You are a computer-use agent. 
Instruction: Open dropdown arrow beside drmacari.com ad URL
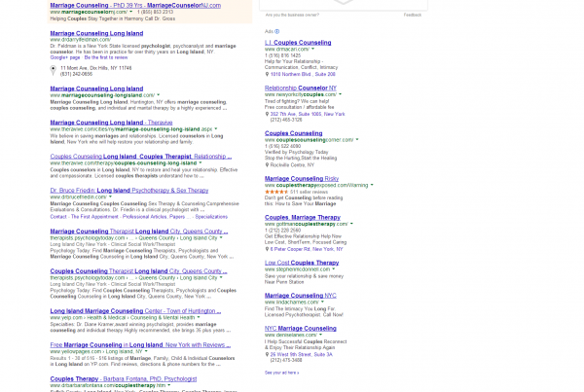312,49
